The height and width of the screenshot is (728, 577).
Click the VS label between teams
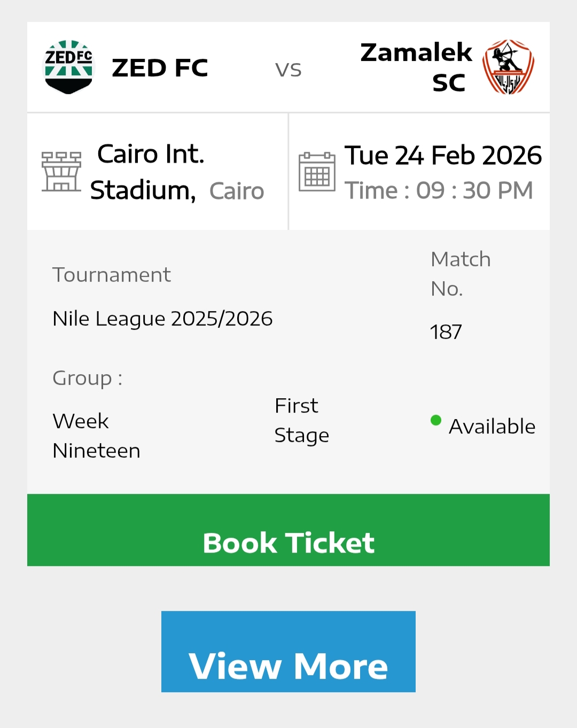tap(289, 68)
